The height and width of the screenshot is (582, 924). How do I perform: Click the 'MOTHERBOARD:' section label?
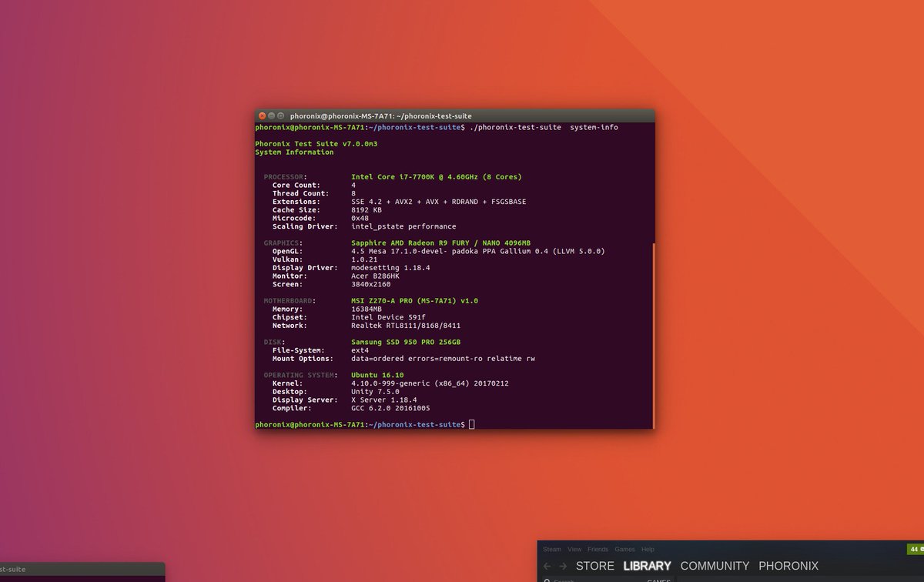tap(290, 300)
